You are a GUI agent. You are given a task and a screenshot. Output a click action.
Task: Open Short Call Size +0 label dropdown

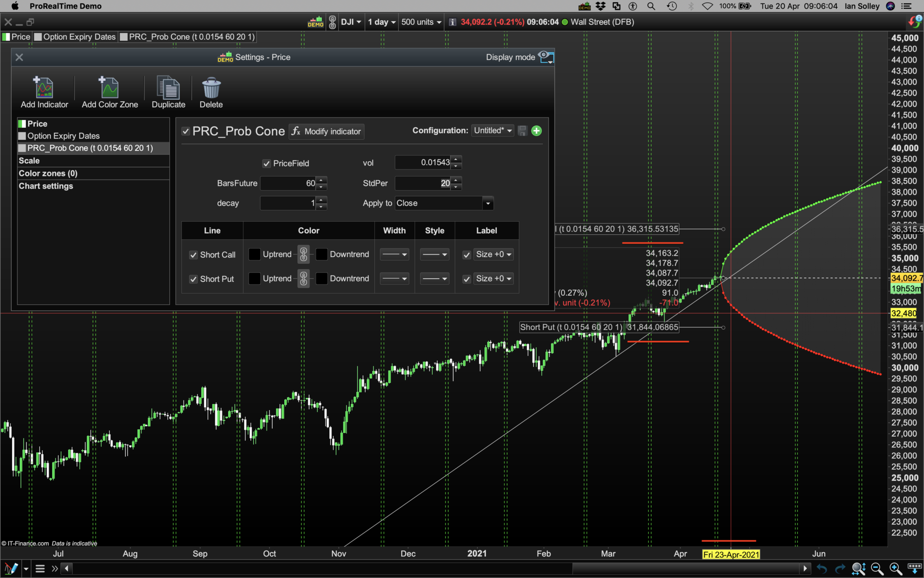pos(494,255)
